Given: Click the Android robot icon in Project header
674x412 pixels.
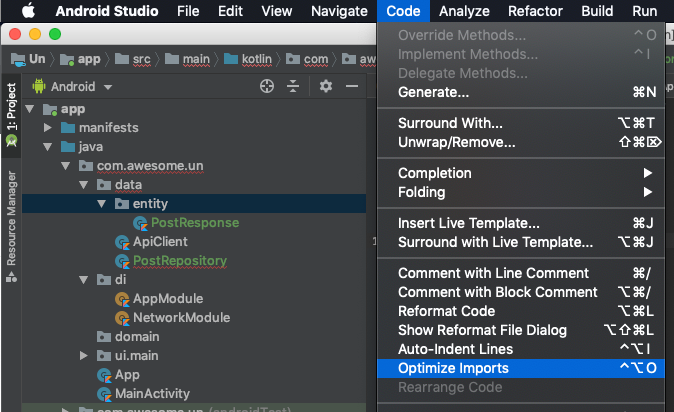Looking at the screenshot, I should tap(39, 86).
